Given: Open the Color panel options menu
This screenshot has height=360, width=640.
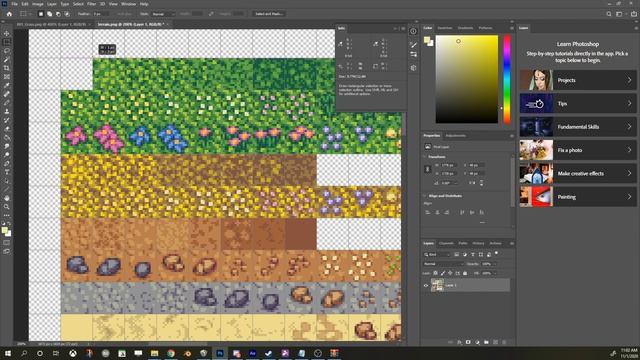Looking at the screenshot, I should [511, 28].
